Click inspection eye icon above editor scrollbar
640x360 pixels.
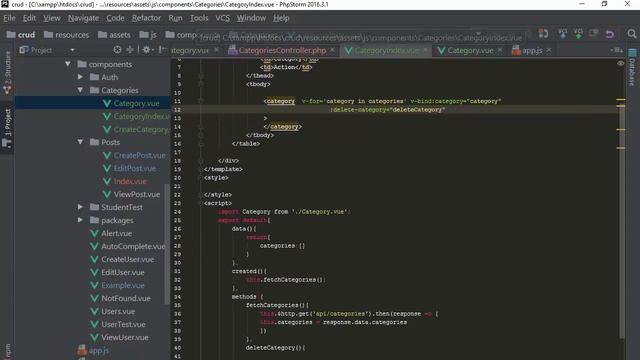click(x=620, y=63)
